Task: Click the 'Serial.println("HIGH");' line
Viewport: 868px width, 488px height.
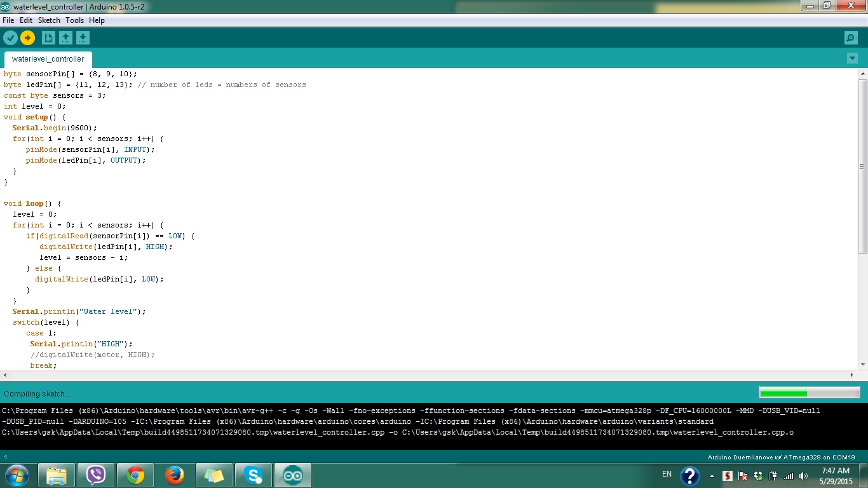Action: (81, 344)
